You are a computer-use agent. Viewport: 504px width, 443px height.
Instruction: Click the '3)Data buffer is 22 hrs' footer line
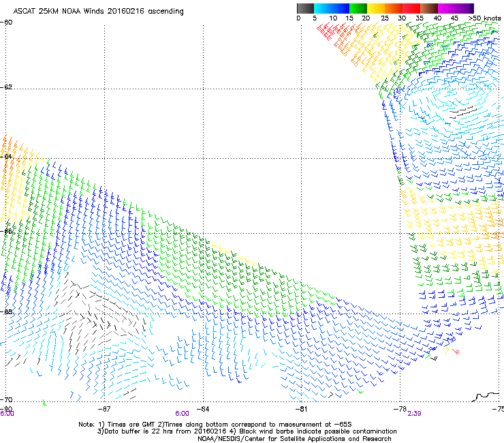(x=247, y=431)
